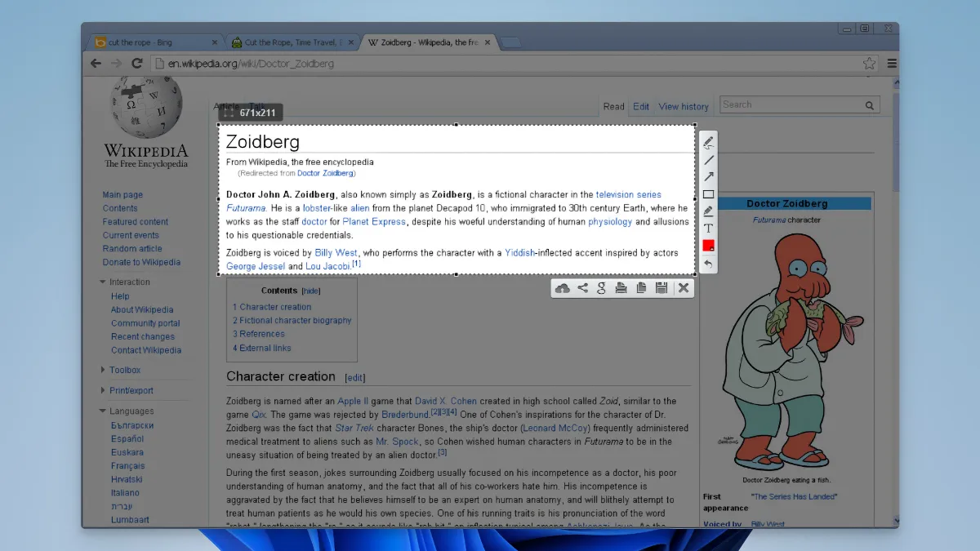Screen dimensions: 980x551
Task: Close the screenshot selection toolbar
Action: click(x=684, y=288)
